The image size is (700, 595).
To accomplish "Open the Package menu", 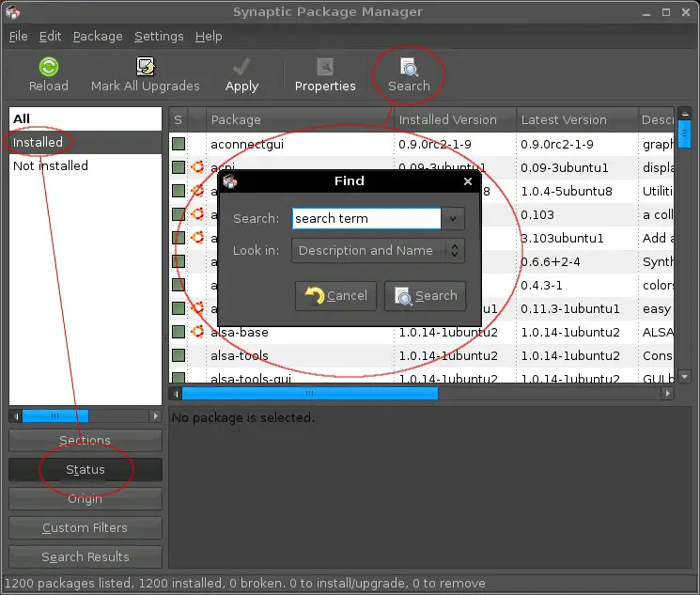I will coord(98,36).
